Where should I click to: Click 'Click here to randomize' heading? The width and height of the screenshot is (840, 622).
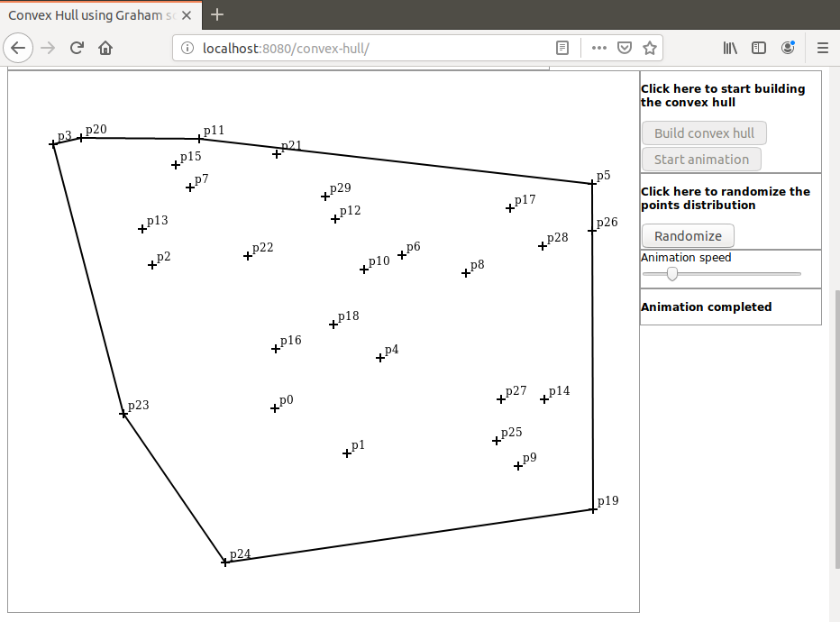click(x=726, y=198)
